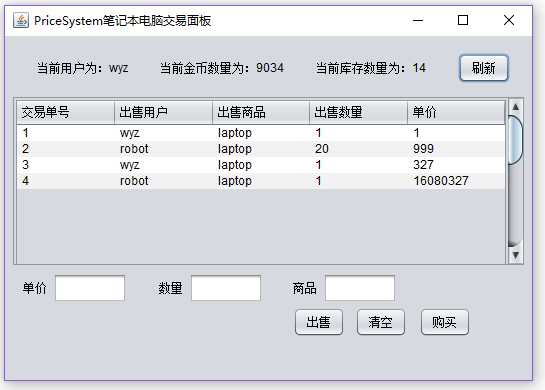
Task: Click 'laptop' in order 2 row
Action: tap(261, 149)
